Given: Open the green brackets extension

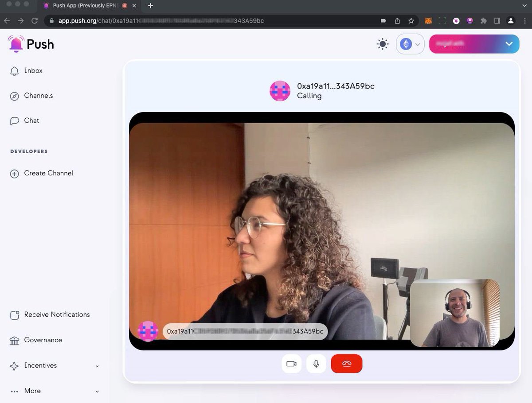Looking at the screenshot, I should coord(442,21).
